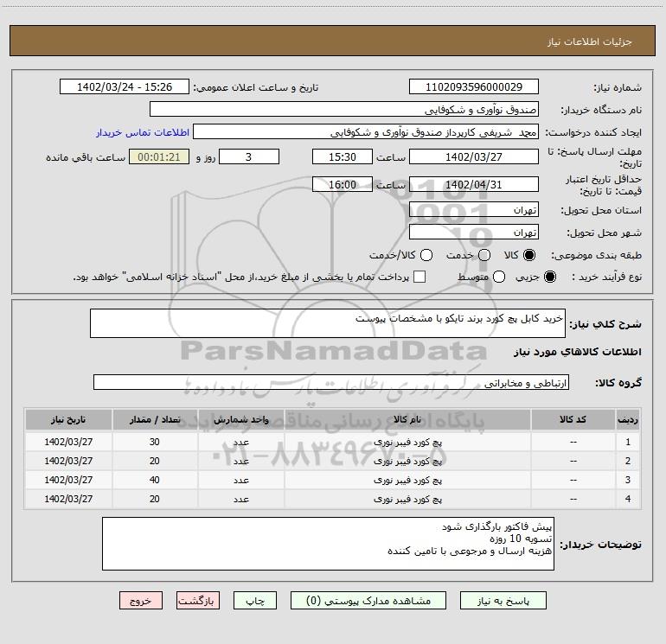The width and height of the screenshot is (666, 644).
Task: Click شماره نیاز field 1102093596000029
Action: 474,86
